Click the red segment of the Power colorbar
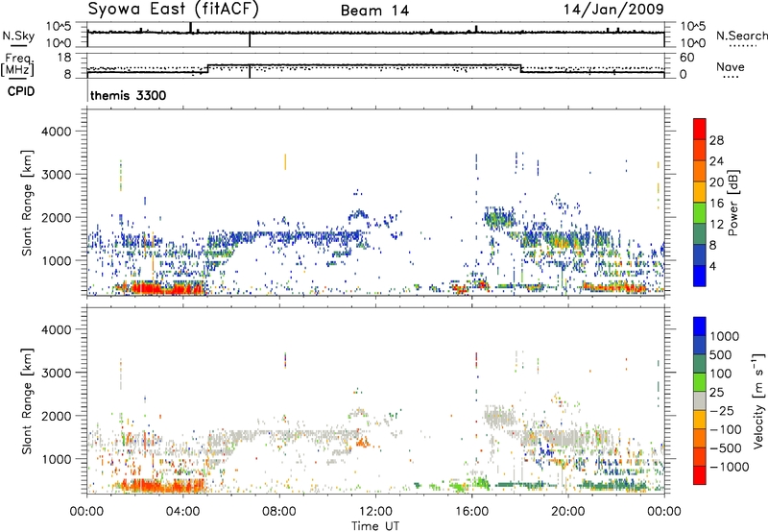 point(700,129)
